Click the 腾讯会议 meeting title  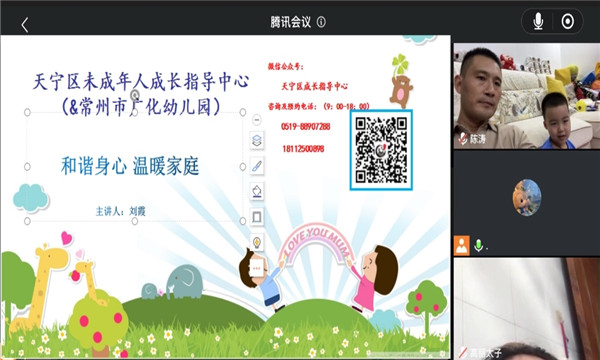[x=290, y=22]
